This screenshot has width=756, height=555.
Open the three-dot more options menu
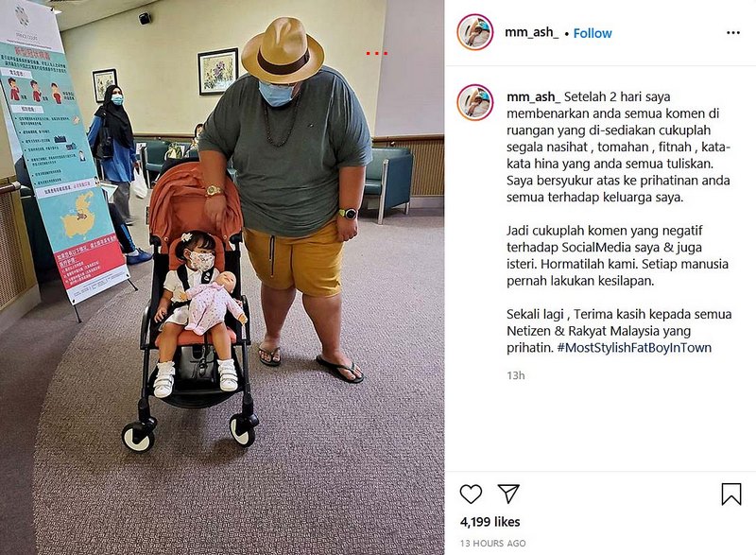pos(733,33)
